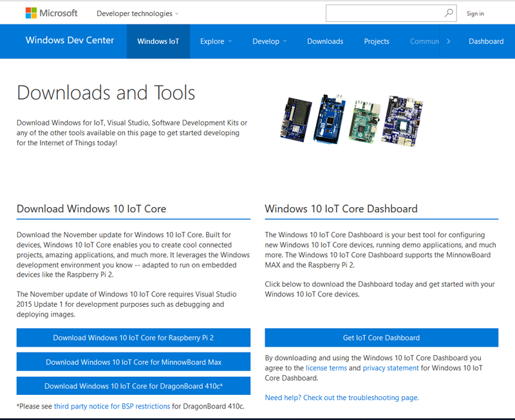Go to the Downloads menu item
515x420 pixels.
point(325,41)
